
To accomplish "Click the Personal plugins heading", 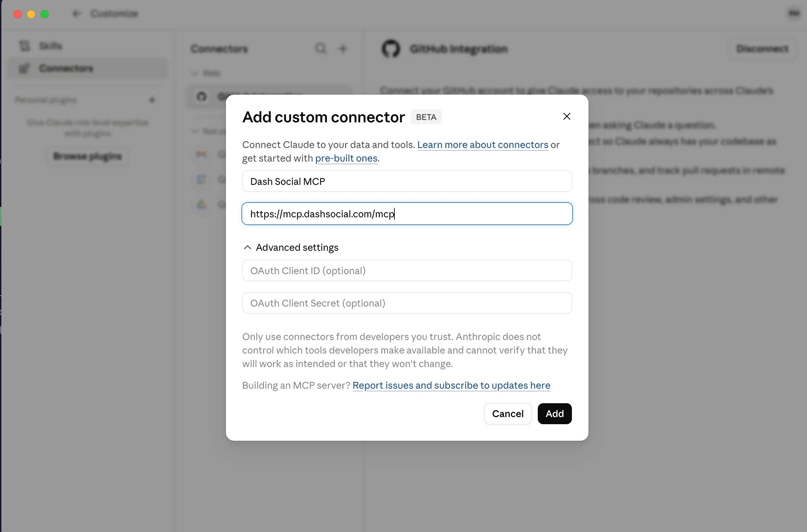I will (46, 100).
